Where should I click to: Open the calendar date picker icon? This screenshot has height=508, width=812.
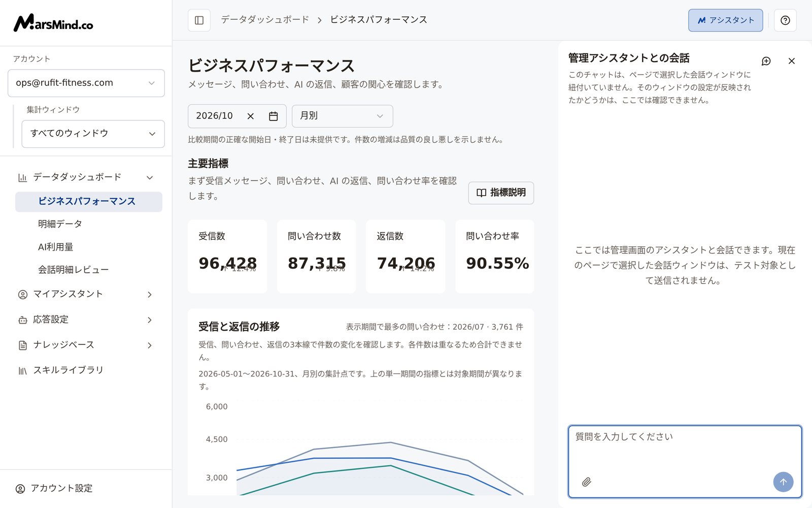tap(273, 116)
